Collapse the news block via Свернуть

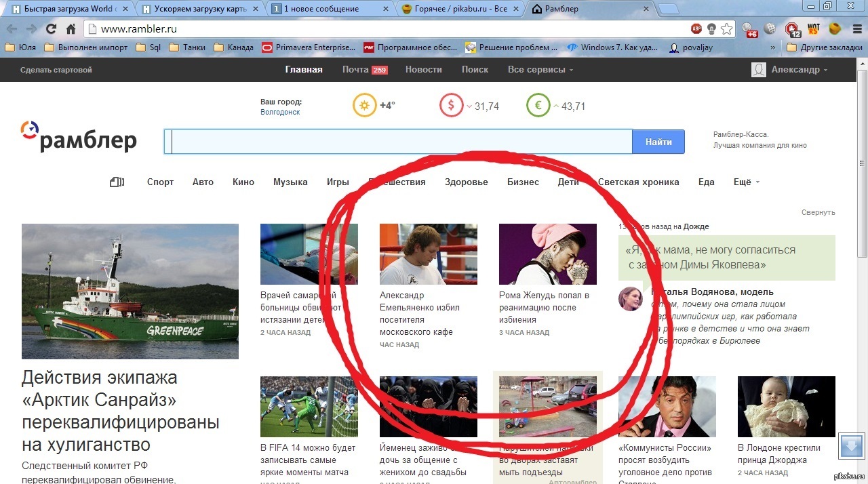click(818, 212)
